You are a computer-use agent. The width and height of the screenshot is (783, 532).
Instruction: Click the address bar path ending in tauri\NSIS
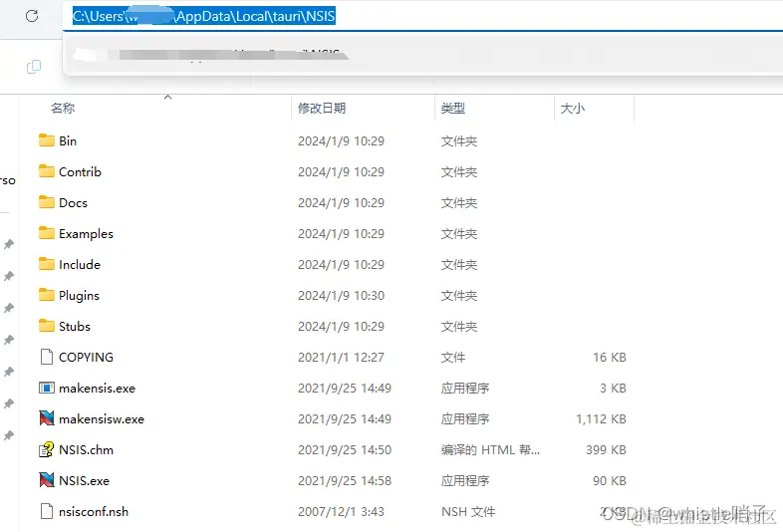tap(204, 16)
